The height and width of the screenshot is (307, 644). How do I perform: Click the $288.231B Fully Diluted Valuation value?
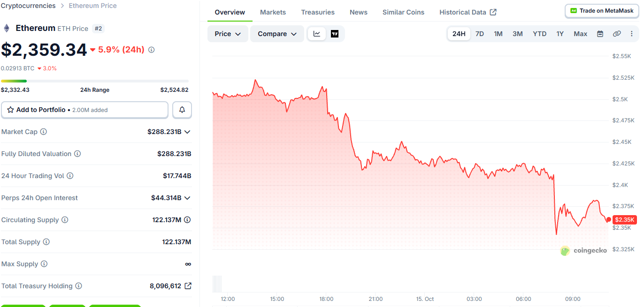[174, 154]
